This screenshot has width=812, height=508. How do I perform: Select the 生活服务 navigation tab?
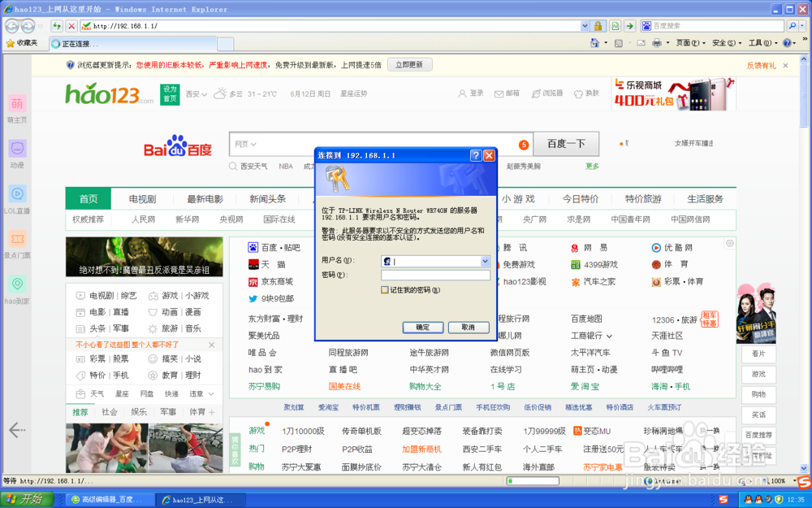click(x=705, y=199)
